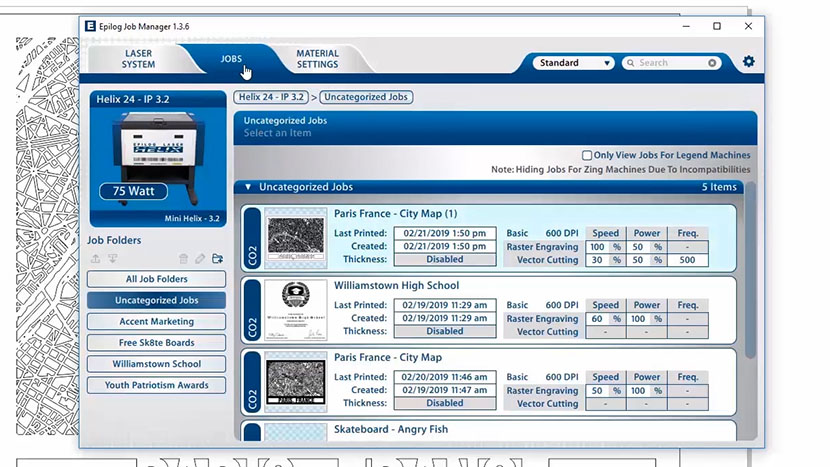
Task: Enable Only View Jobs For Legend Machines
Action: tap(587, 155)
